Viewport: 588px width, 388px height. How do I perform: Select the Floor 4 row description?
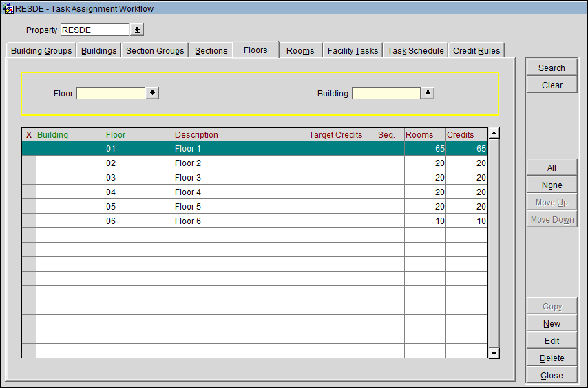click(240, 192)
